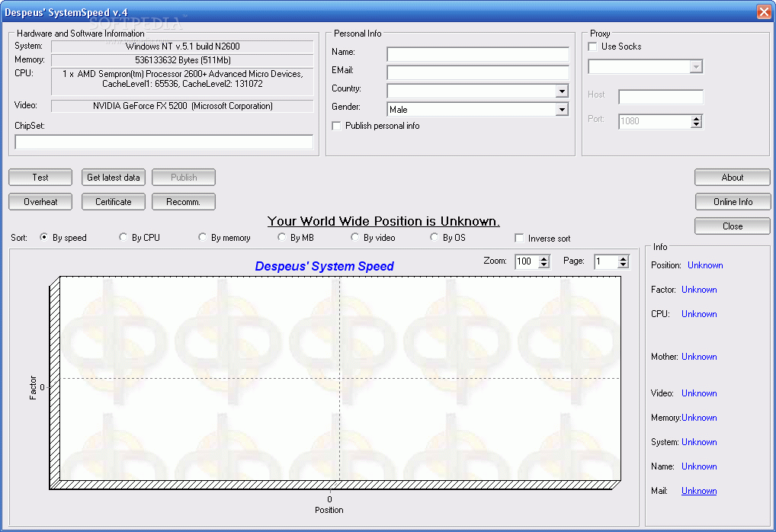
Task: Open the Gender dropdown showing Male
Action: 562,109
